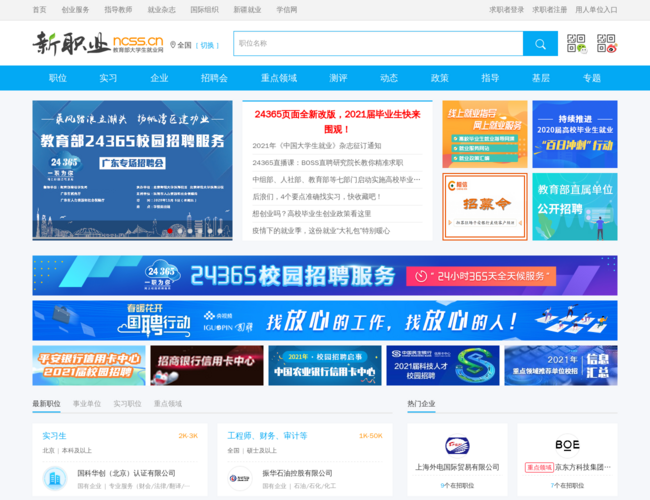Open the 专题 navigation menu
Viewport: 650px width, 500px height.
[592, 78]
